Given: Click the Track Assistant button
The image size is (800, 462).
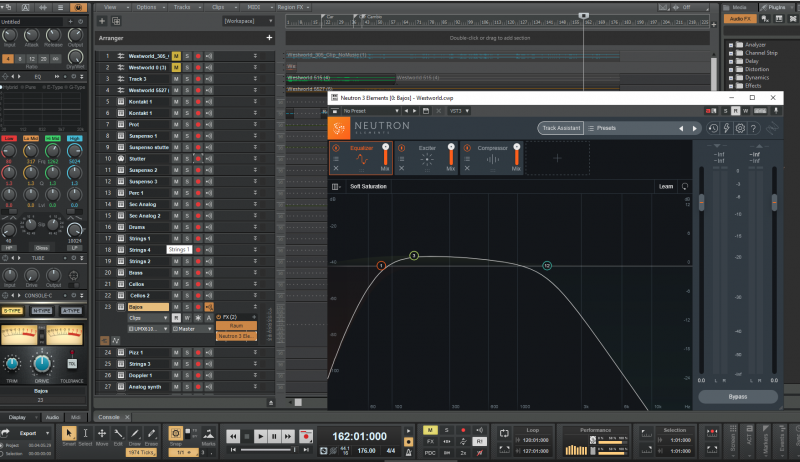Looking at the screenshot, I should [x=561, y=128].
